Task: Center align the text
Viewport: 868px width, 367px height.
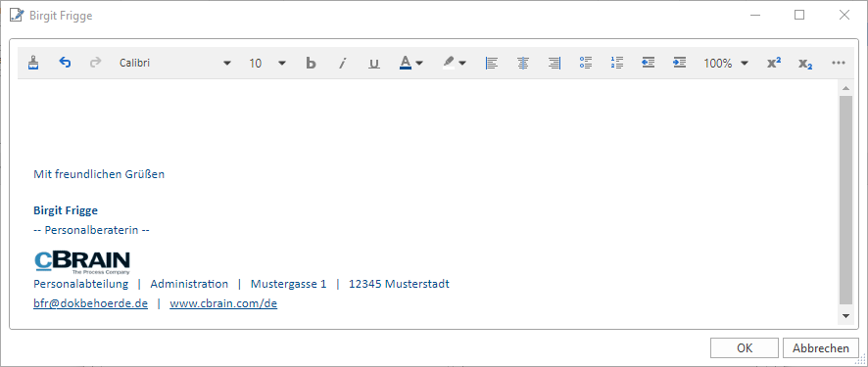Action: 522,63
